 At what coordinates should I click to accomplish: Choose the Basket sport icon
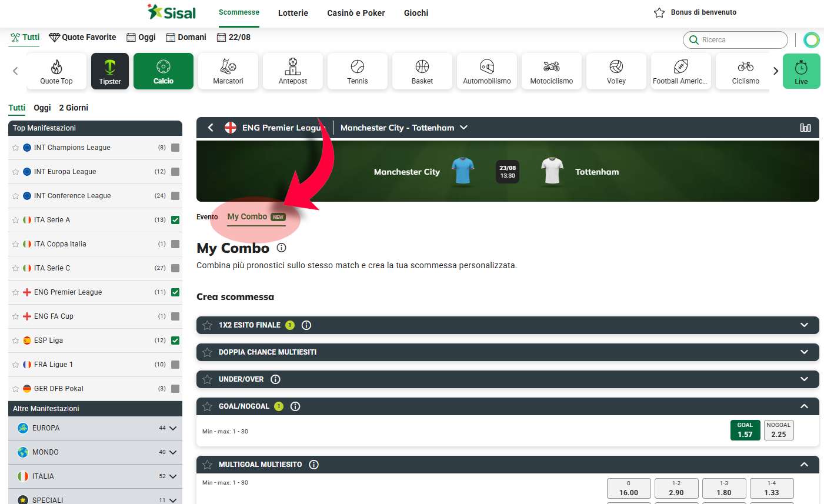pos(422,66)
